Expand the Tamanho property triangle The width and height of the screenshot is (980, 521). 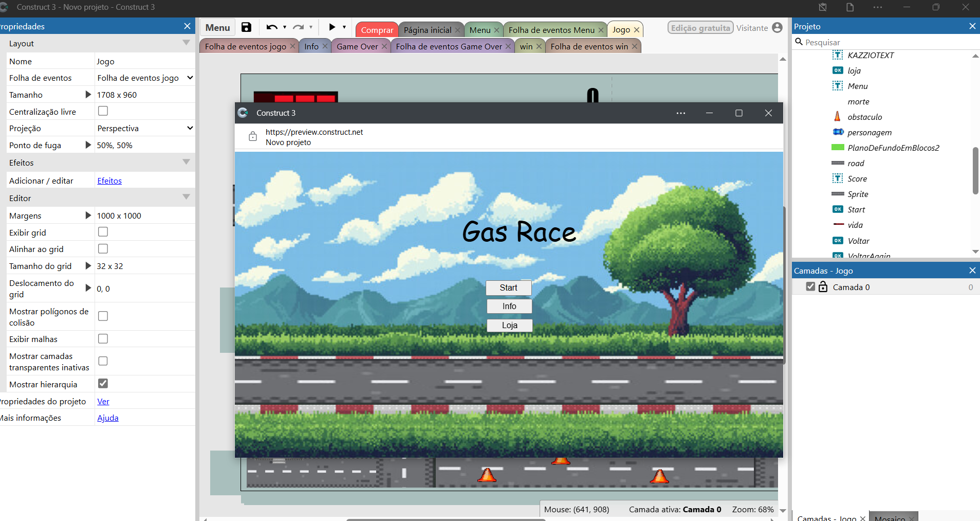[x=88, y=95]
